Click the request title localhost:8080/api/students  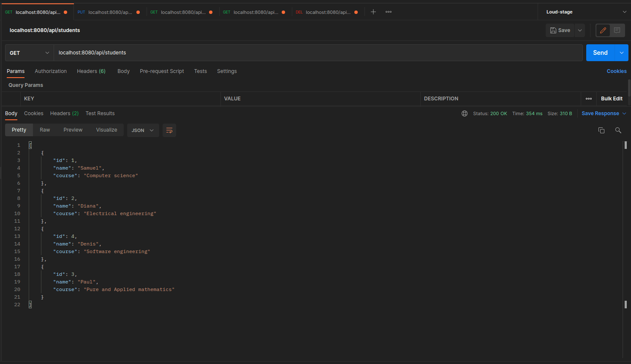pyautogui.click(x=45, y=30)
